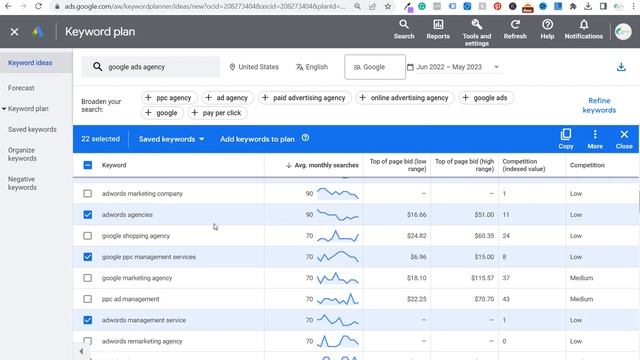Open Search in the top header

coord(404,30)
